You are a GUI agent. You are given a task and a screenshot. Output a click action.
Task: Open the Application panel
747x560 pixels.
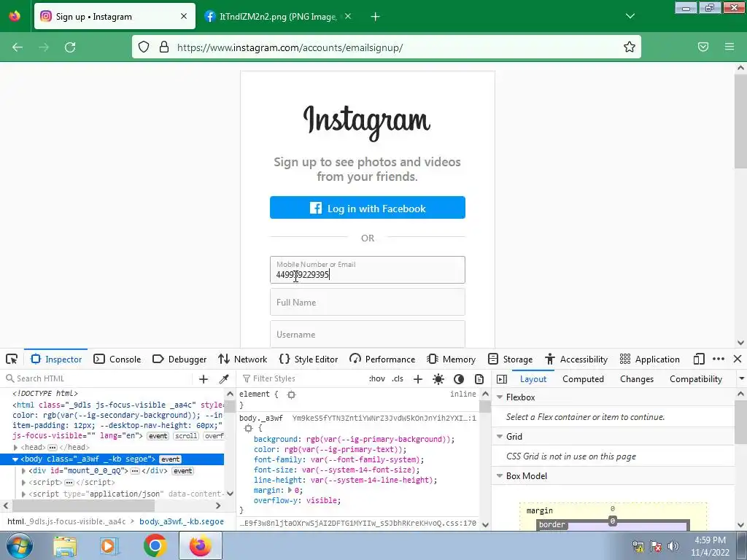tap(650, 359)
